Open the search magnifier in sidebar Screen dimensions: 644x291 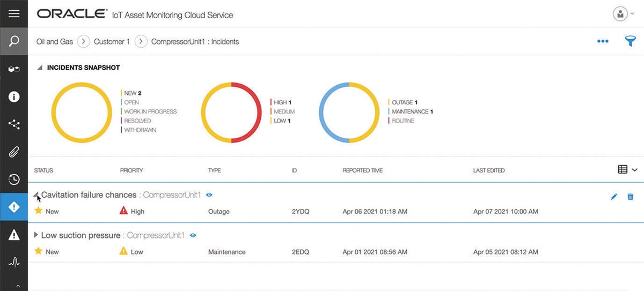[x=14, y=41]
